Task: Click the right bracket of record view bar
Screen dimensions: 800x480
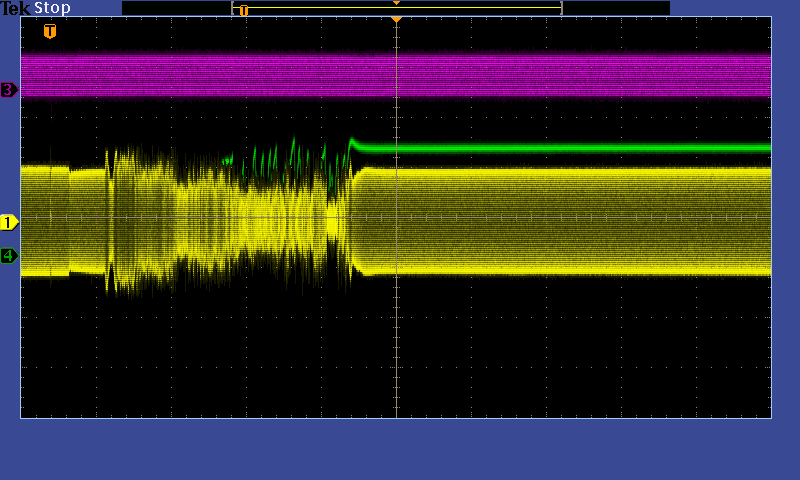Action: pyautogui.click(x=561, y=8)
